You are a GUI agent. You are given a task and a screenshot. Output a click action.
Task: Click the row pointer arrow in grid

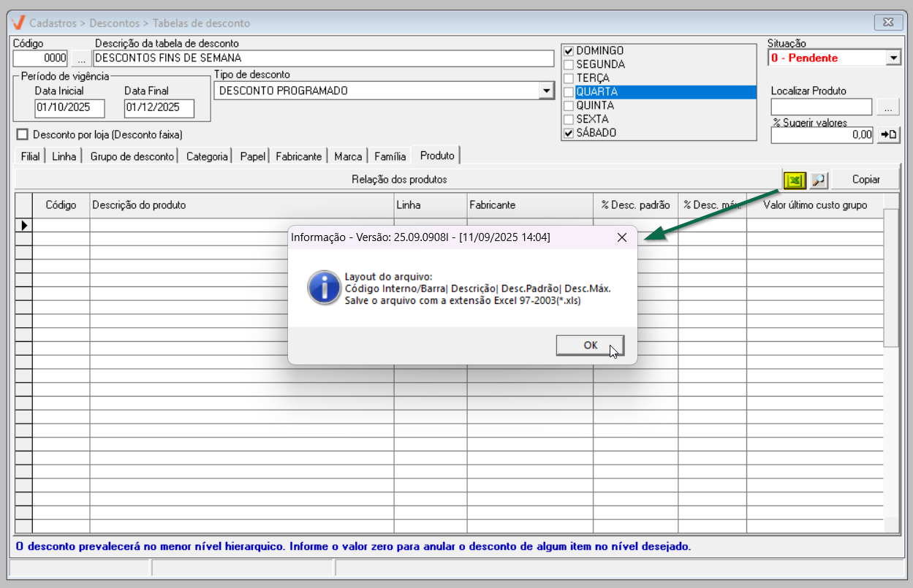click(x=23, y=225)
